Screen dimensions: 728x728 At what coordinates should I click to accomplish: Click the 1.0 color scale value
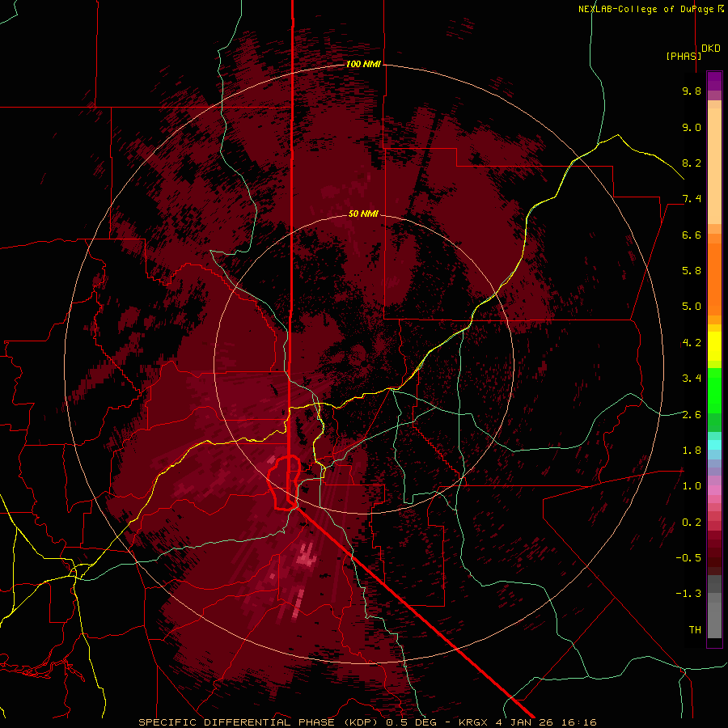pyautogui.click(x=692, y=485)
